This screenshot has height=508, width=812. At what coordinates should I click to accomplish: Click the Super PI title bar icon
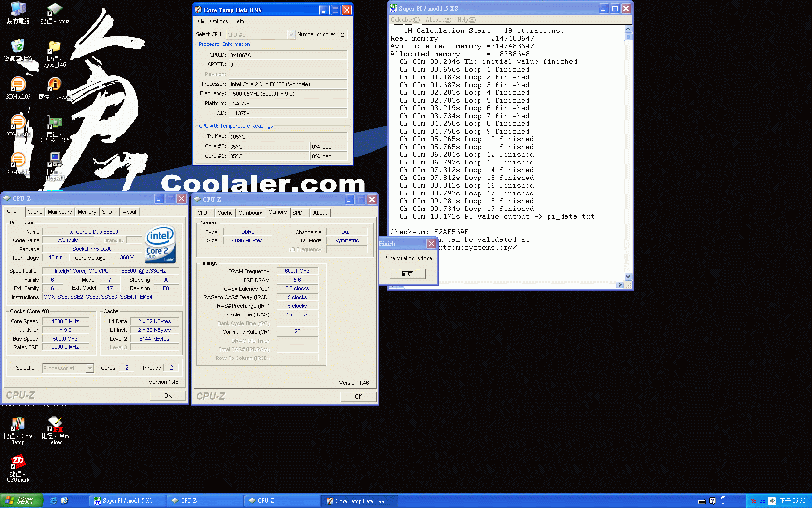coord(393,8)
